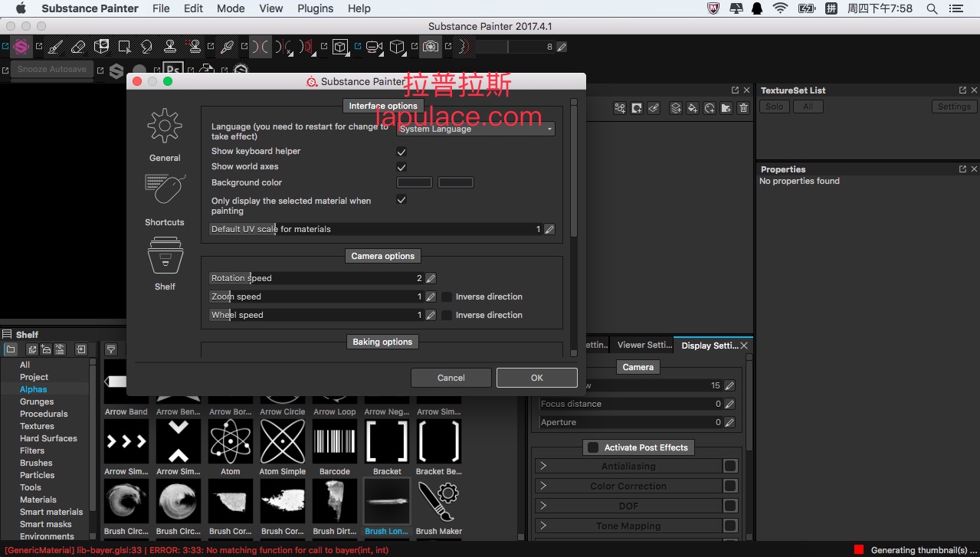Select the Clone stamp tool
The width and height of the screenshot is (980, 557).
(x=170, y=47)
